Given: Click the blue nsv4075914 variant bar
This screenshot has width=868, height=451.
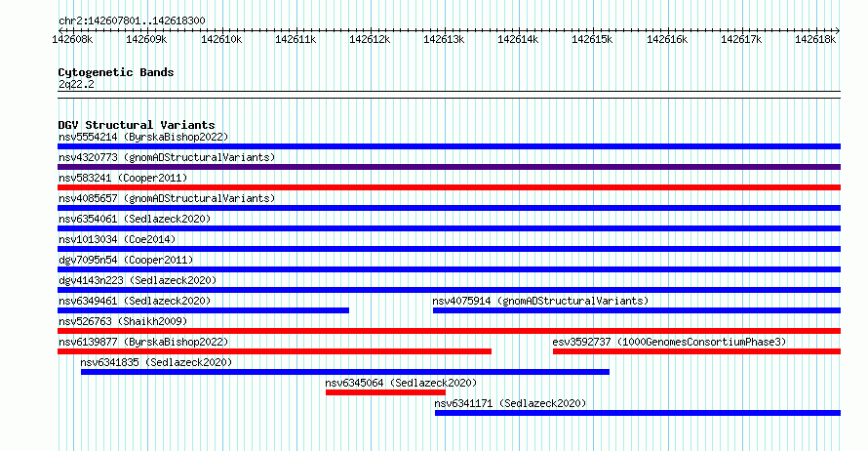Looking at the screenshot, I should pyautogui.click(x=637, y=310).
